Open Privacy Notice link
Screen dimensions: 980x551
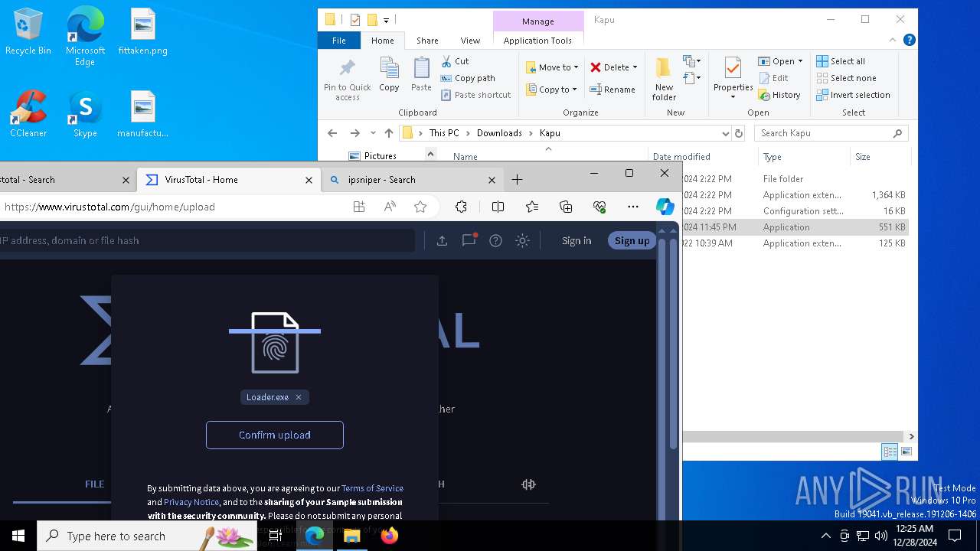191,502
